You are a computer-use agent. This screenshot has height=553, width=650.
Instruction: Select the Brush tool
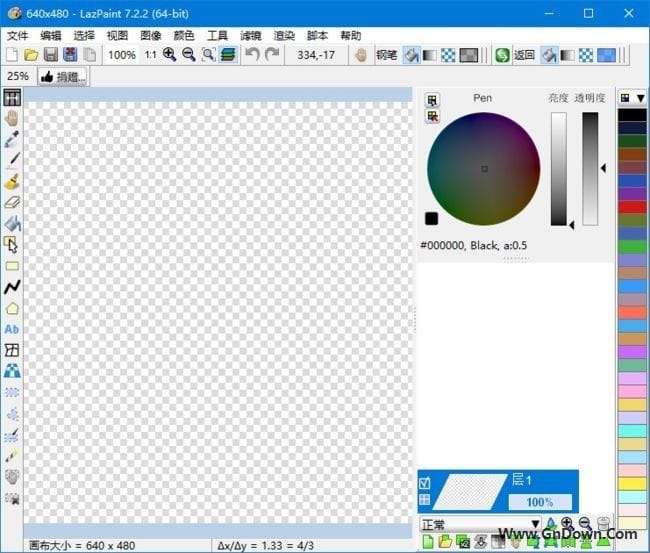tap(12, 182)
